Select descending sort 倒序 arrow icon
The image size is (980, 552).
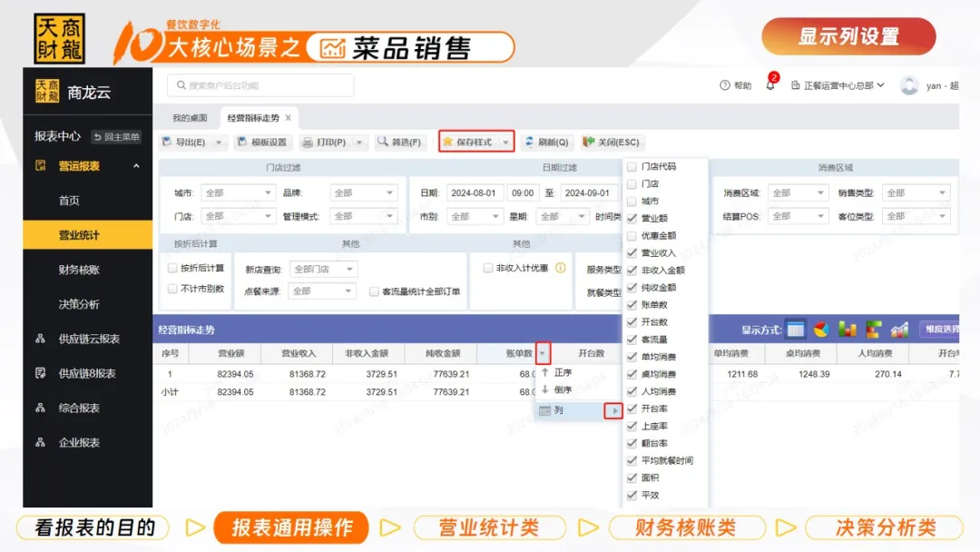coord(545,389)
